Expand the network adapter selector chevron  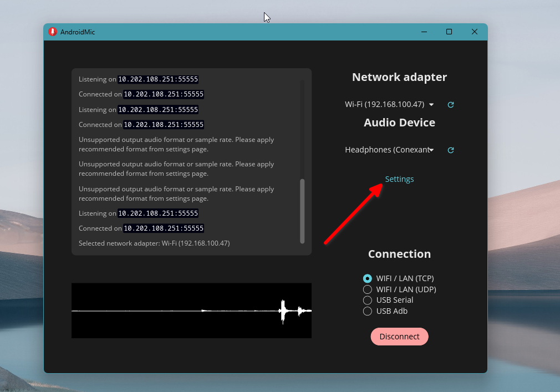(x=431, y=104)
